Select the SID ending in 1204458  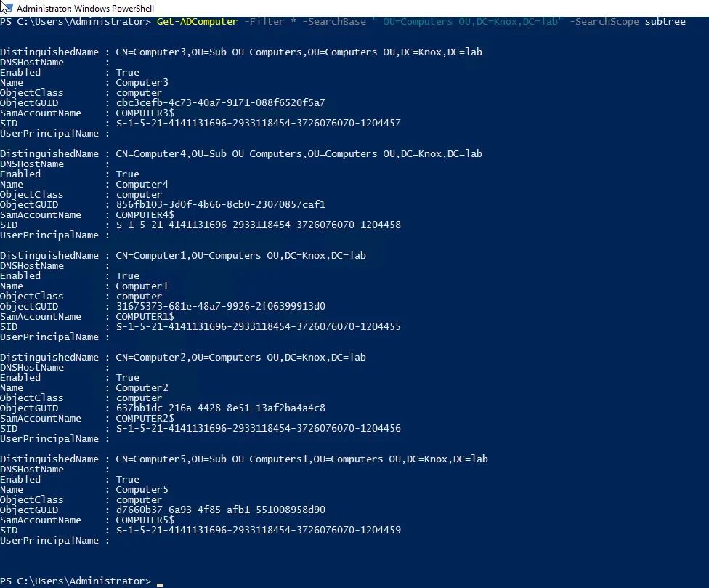tap(258, 225)
